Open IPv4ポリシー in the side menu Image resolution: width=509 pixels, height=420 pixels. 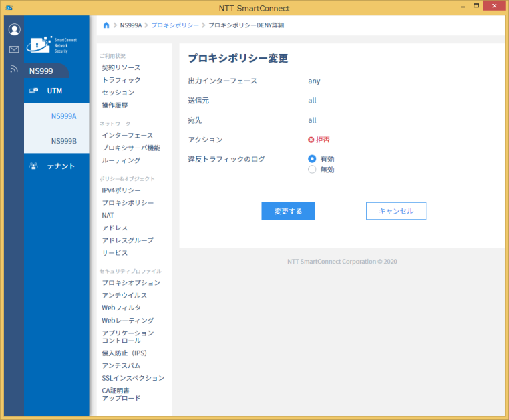pos(121,190)
